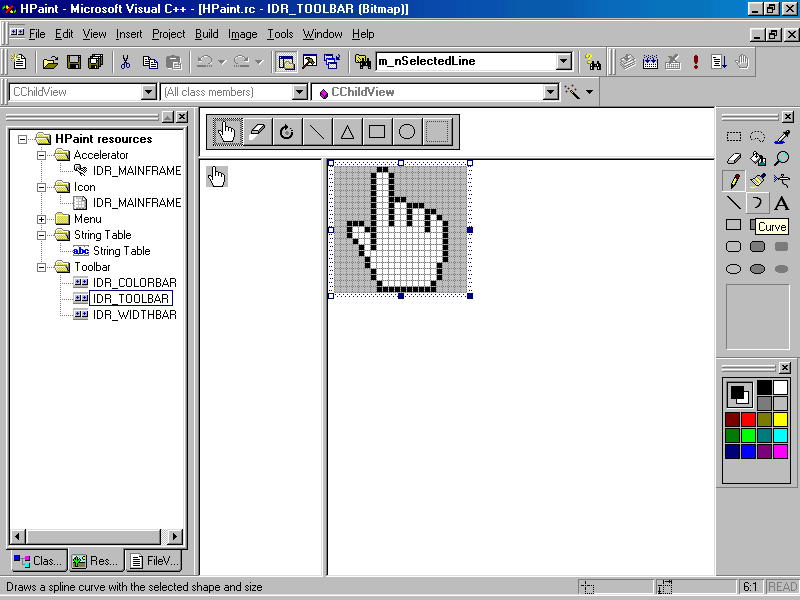The image size is (800, 600).
Task: Collapse the Icon folder
Action: pyautogui.click(x=41, y=187)
